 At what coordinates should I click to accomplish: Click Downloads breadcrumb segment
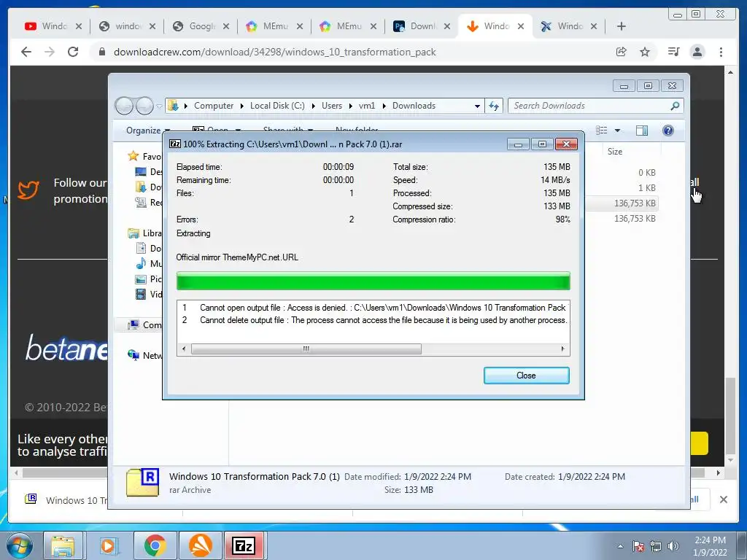(x=414, y=106)
